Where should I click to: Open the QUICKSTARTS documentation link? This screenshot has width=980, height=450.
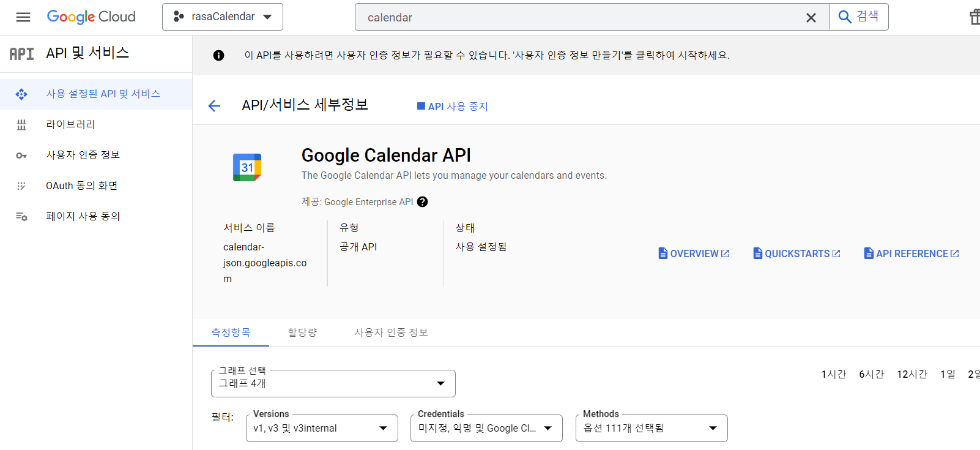click(796, 253)
